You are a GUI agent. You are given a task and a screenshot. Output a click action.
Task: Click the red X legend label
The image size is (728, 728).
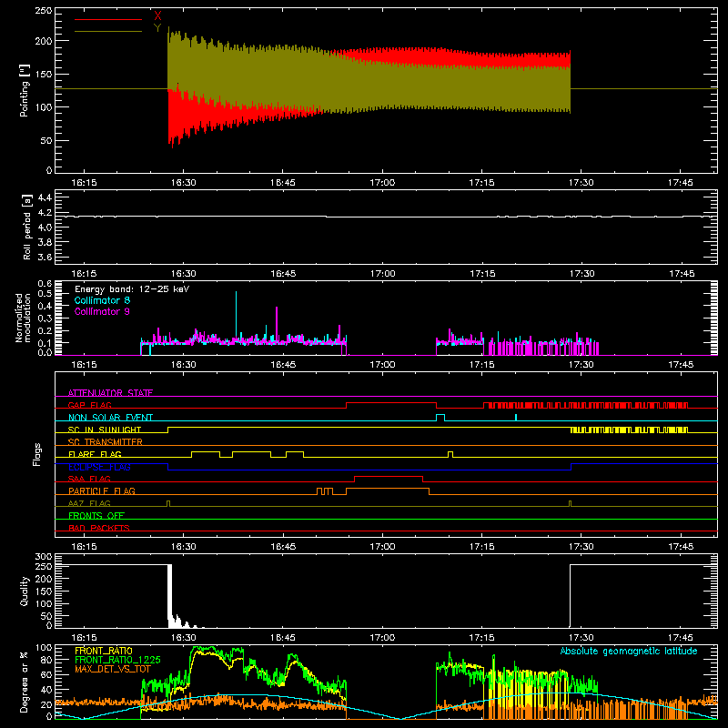[x=157, y=16]
